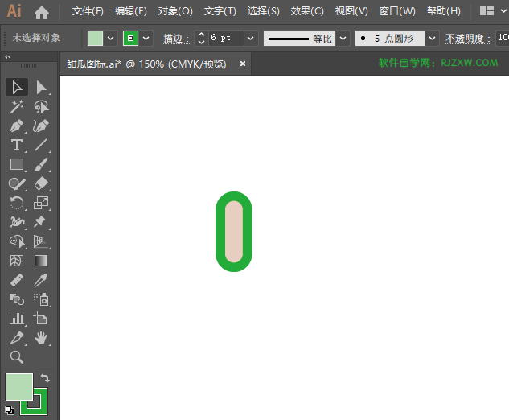This screenshot has width=509, height=420.
Task: Click the arrange documents icon
Action: pos(487,11)
